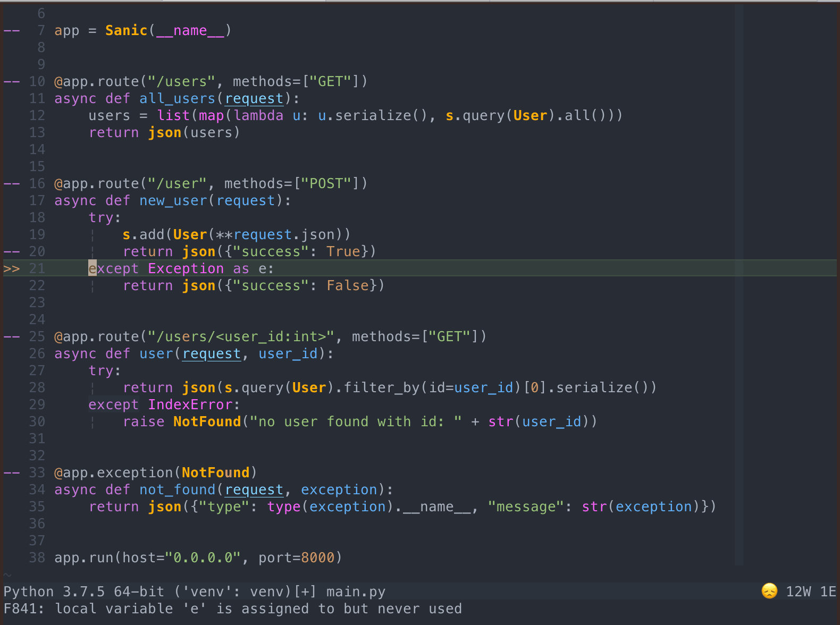Click 'return json(users)' on line 13
The image size is (840, 625).
[x=165, y=132]
